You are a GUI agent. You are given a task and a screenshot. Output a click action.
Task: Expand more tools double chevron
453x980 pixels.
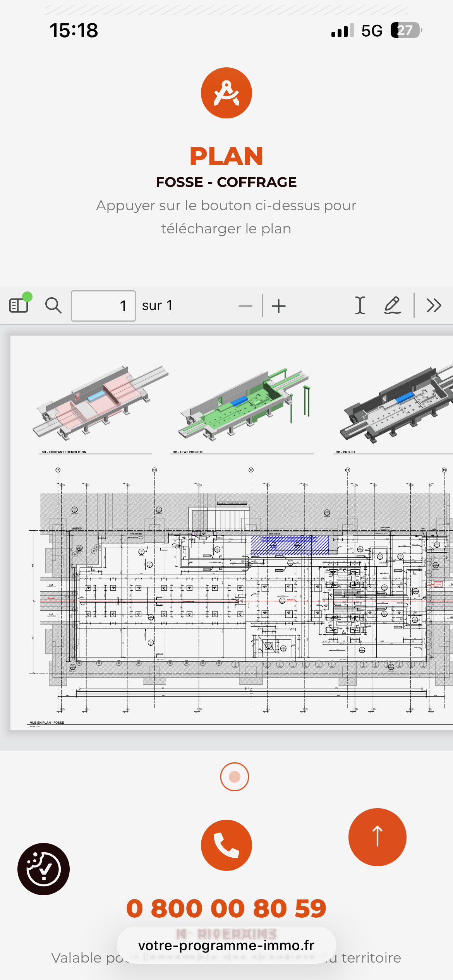(x=434, y=305)
